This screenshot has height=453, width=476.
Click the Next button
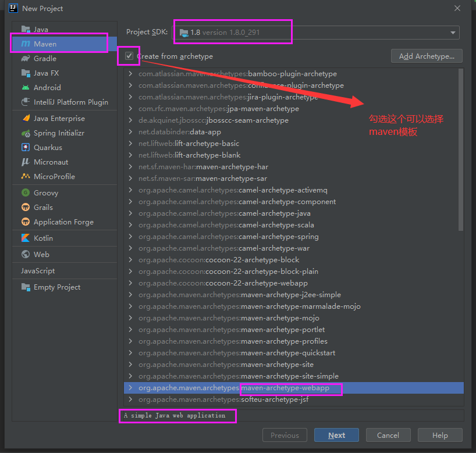click(336, 435)
